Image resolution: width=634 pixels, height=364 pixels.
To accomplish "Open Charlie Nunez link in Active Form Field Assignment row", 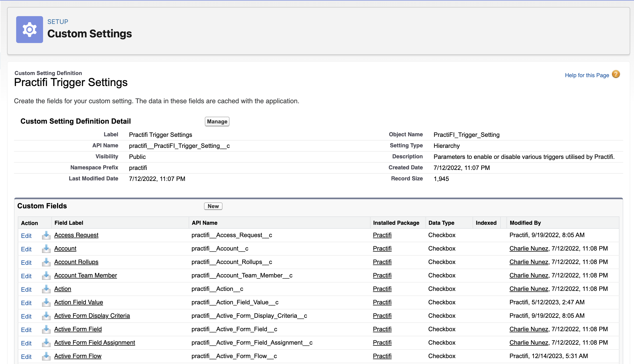I will pyautogui.click(x=529, y=342).
